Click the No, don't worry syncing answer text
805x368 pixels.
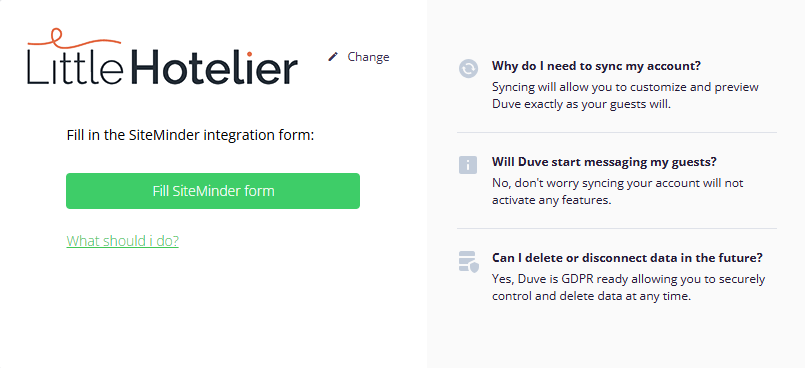point(618,191)
